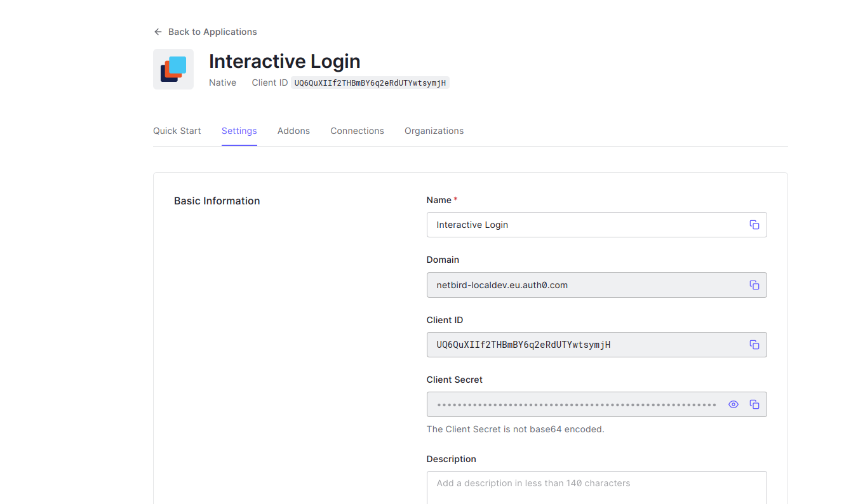
Task: Open the Settings tab
Action: tap(239, 131)
